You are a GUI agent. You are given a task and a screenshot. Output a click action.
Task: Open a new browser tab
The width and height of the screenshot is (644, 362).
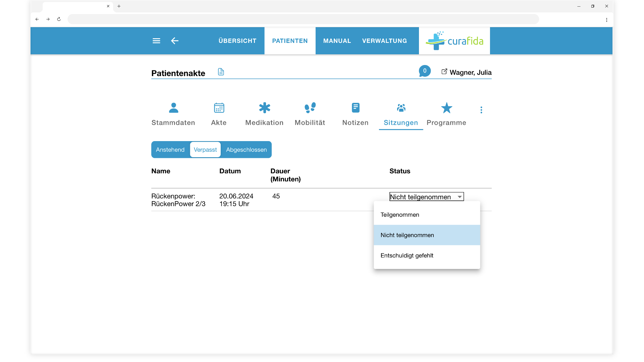click(x=119, y=6)
